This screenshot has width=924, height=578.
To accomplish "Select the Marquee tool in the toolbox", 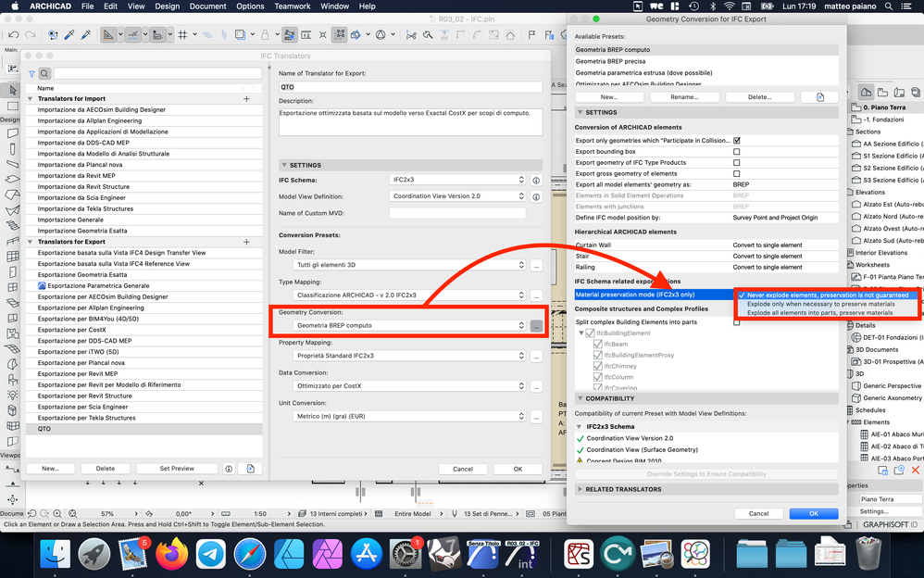I will [x=12, y=107].
